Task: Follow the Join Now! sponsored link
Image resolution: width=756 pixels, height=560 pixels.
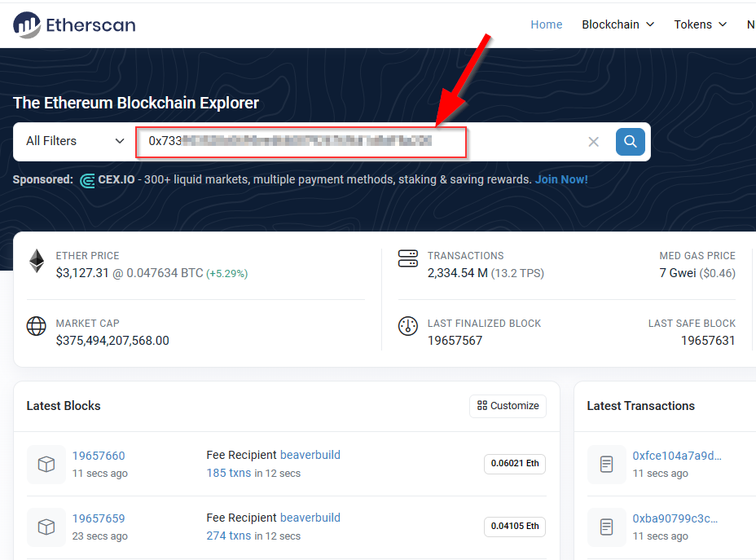Action: click(x=561, y=179)
